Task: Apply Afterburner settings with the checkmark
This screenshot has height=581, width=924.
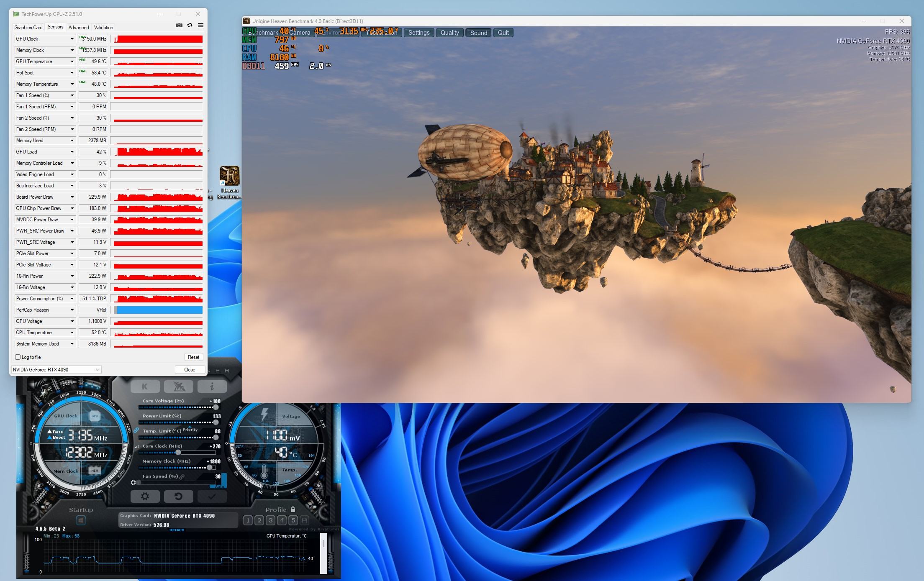Action: pos(212,496)
